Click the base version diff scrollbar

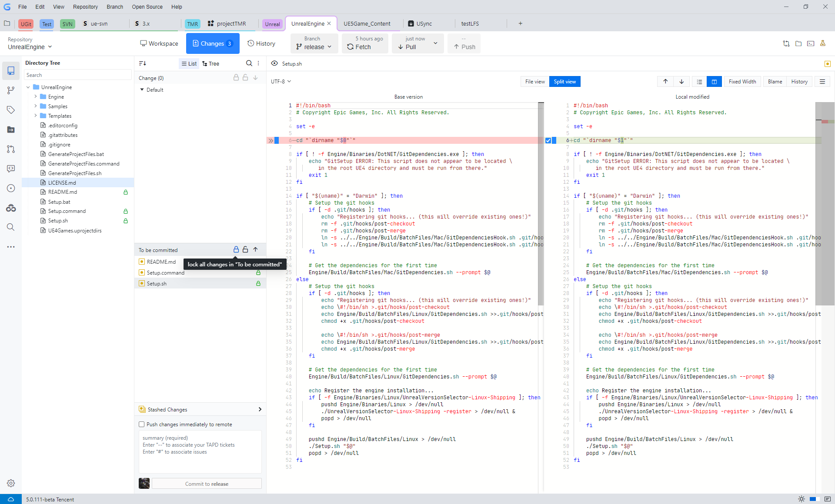point(541,204)
